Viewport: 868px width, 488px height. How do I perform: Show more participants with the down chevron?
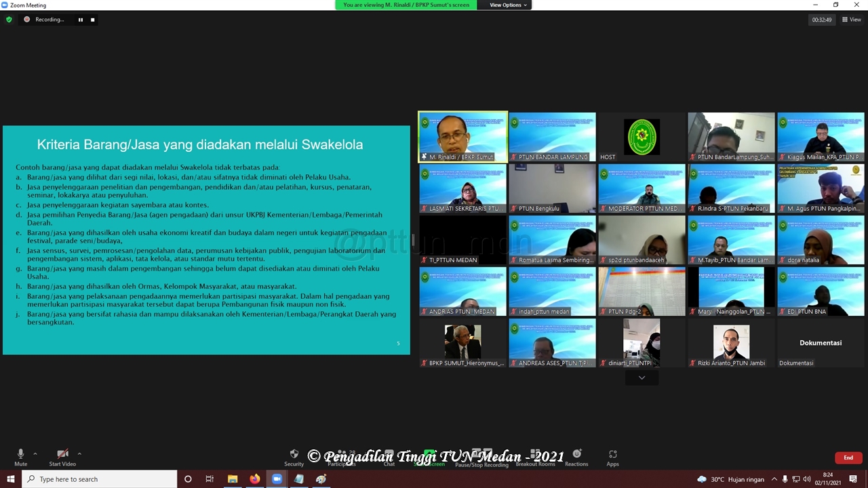click(x=642, y=378)
